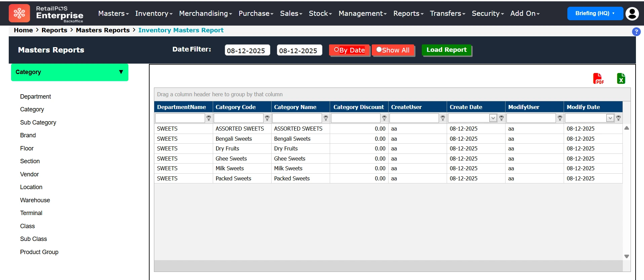Click filter icon for Category Code column
This screenshot has width=644, height=280.
(x=267, y=118)
